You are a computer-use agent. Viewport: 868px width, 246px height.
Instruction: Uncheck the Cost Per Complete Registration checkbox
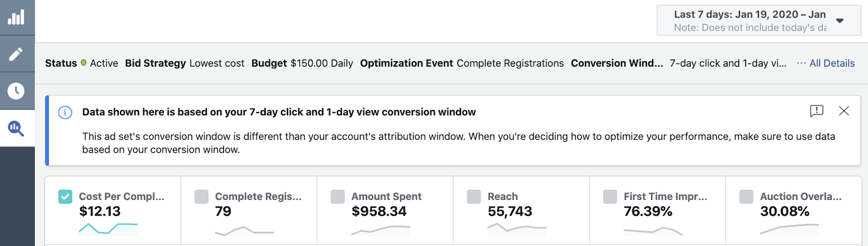[65, 197]
